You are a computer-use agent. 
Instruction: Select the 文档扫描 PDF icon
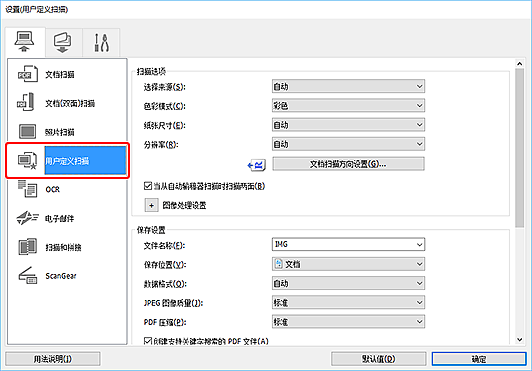(x=27, y=74)
